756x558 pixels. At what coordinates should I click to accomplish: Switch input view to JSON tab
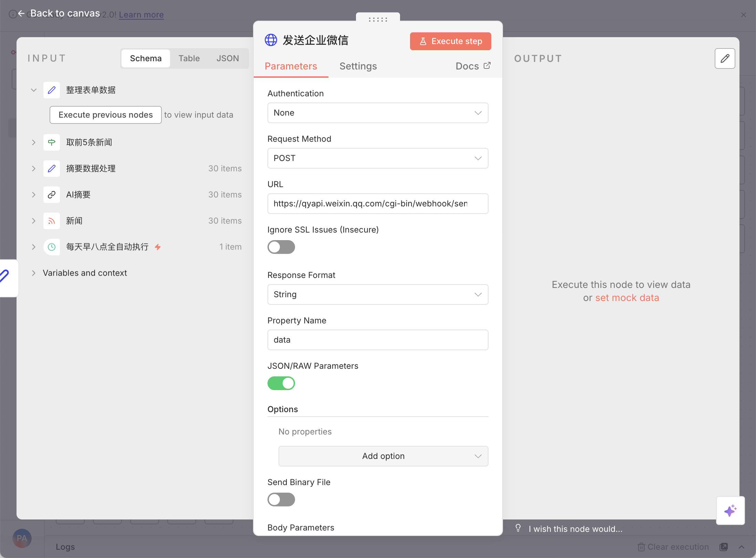228,58
